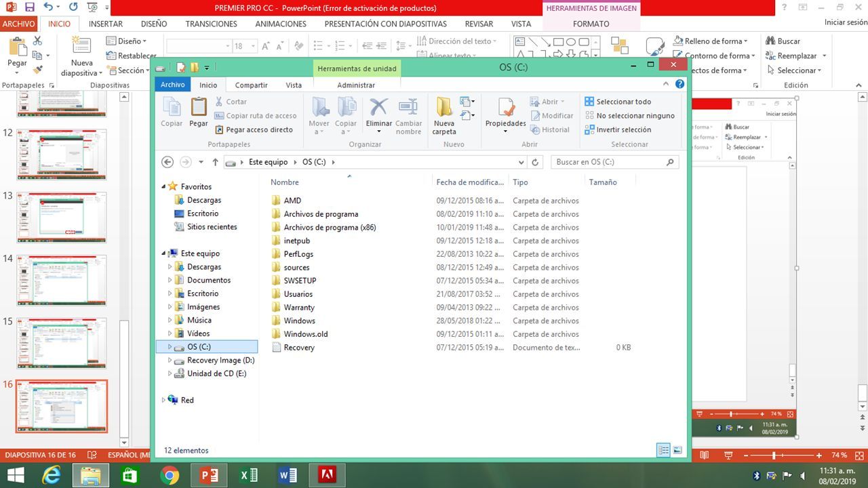Screen dimensions: 868x488
Task: Open PowerPoint FORMATO tab
Action: pos(591,24)
